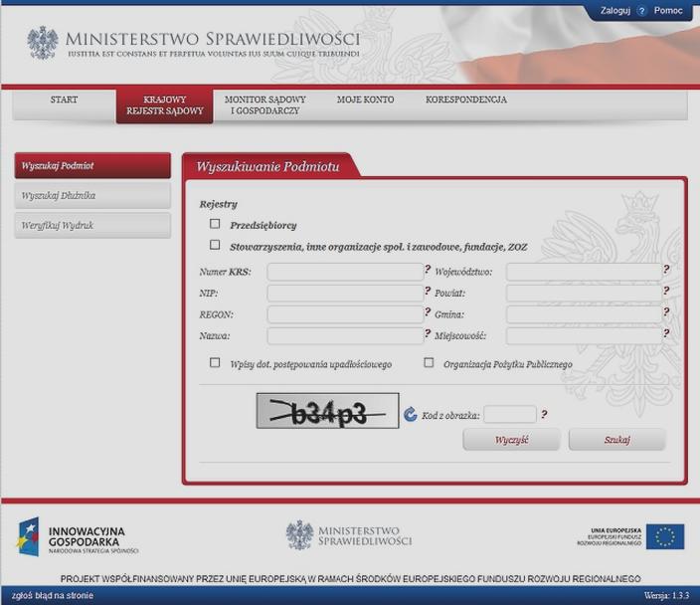This screenshot has width=700, height=605.
Task: Click the Rejestry heading text
Action: coord(219,204)
